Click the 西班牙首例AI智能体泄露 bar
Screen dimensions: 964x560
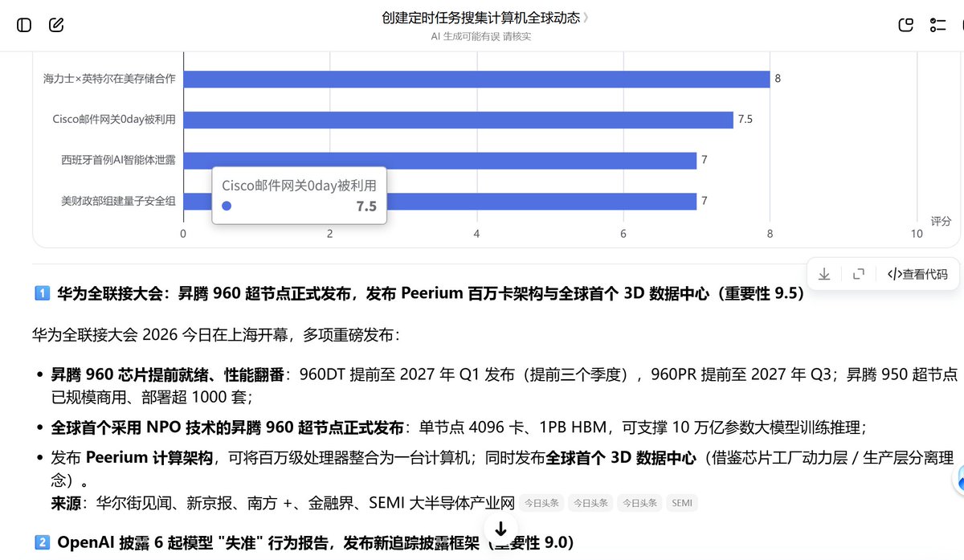[x=440, y=161]
